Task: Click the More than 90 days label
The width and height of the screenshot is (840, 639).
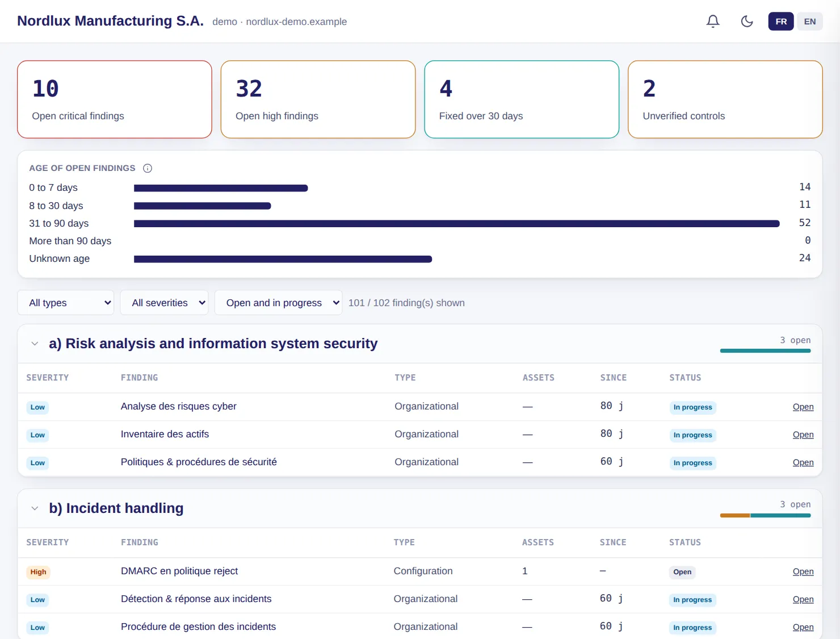Action: tap(70, 241)
